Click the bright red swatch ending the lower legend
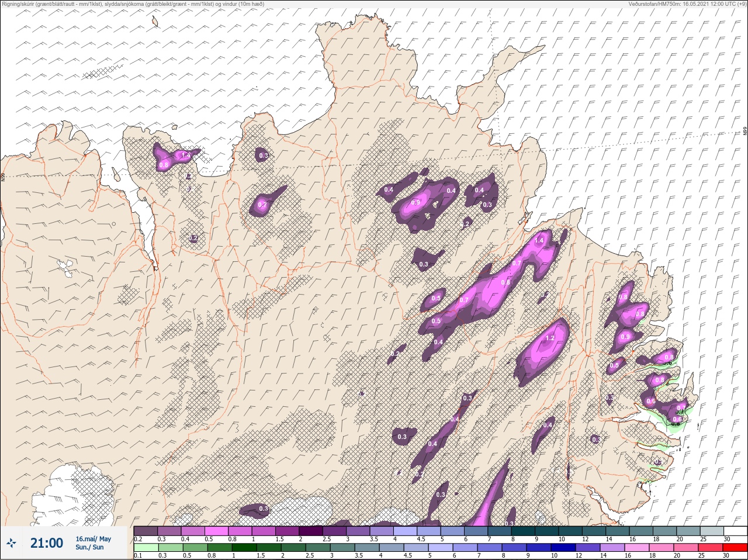Screen dimensions: 748x560 (x=735, y=548)
